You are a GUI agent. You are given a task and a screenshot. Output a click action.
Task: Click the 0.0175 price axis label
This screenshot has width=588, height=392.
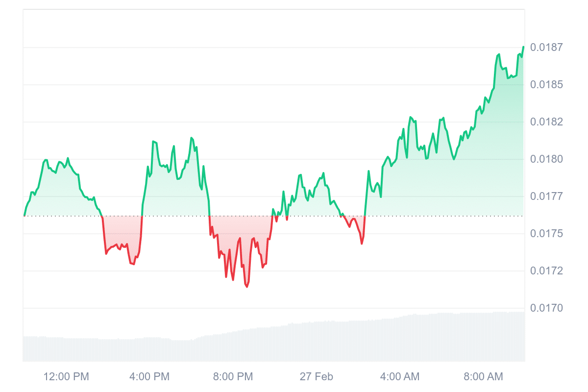pyautogui.click(x=546, y=234)
